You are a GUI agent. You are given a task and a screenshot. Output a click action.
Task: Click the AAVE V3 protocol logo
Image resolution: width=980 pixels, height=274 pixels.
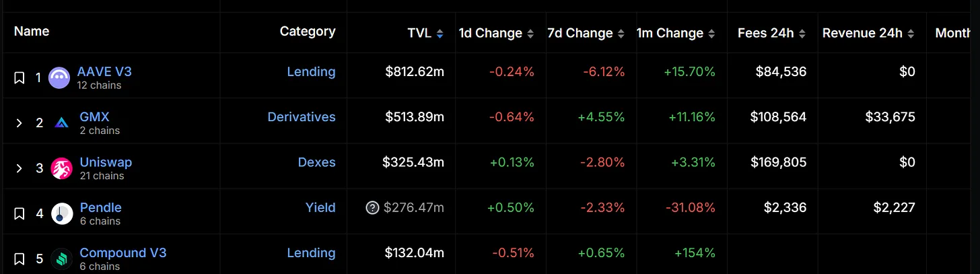coord(60,78)
